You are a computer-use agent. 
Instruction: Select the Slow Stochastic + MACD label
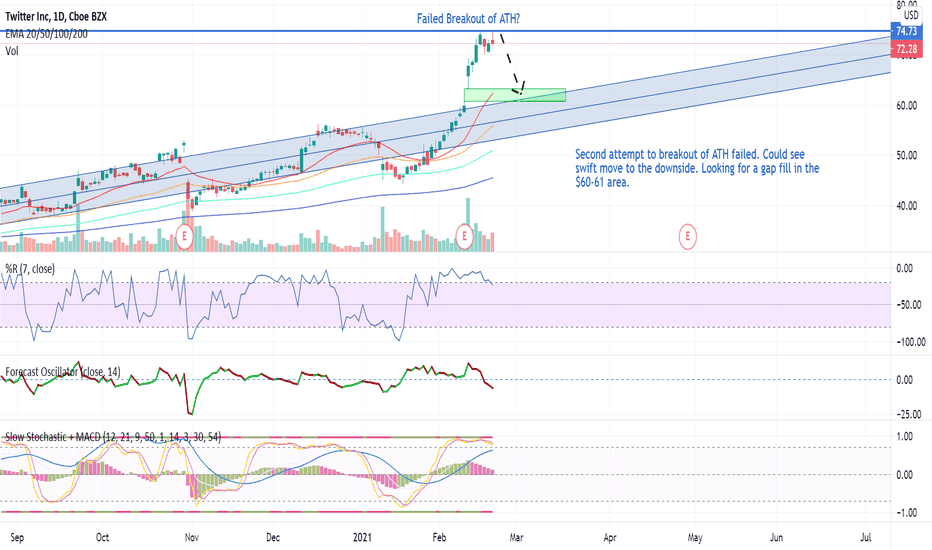(x=113, y=437)
